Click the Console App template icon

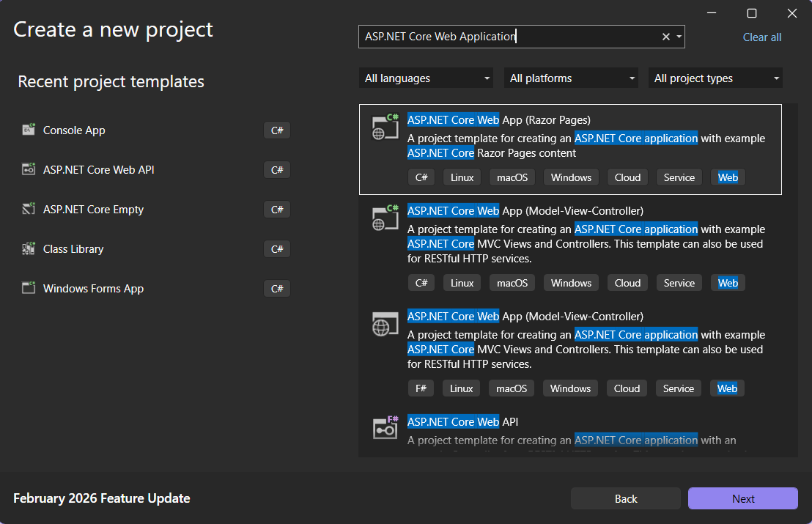29,130
